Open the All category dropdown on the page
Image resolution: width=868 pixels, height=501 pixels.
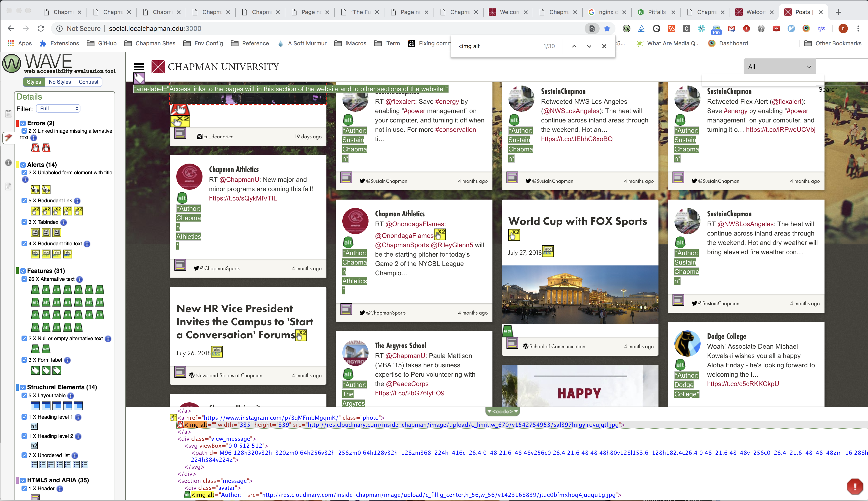click(x=779, y=66)
